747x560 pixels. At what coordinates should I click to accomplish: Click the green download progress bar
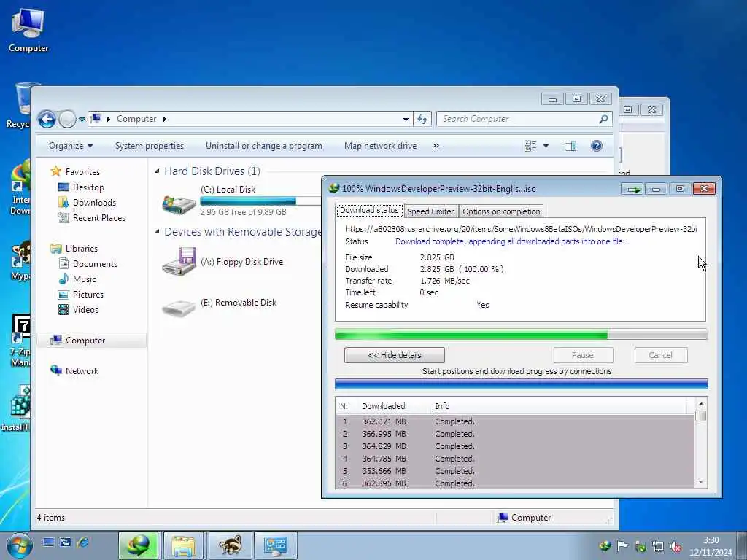(x=521, y=335)
